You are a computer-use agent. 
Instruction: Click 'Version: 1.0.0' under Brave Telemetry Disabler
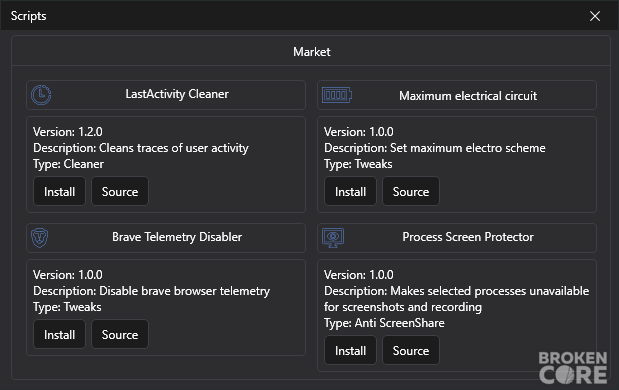(68, 274)
